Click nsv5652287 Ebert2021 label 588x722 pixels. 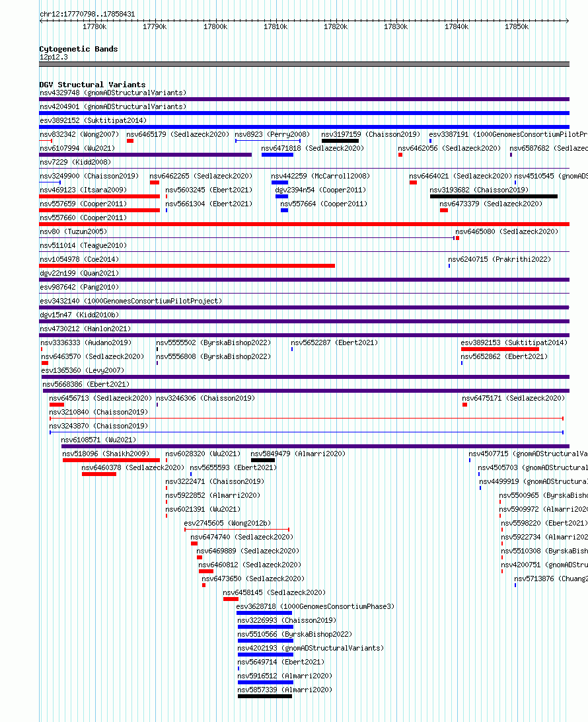point(334,342)
